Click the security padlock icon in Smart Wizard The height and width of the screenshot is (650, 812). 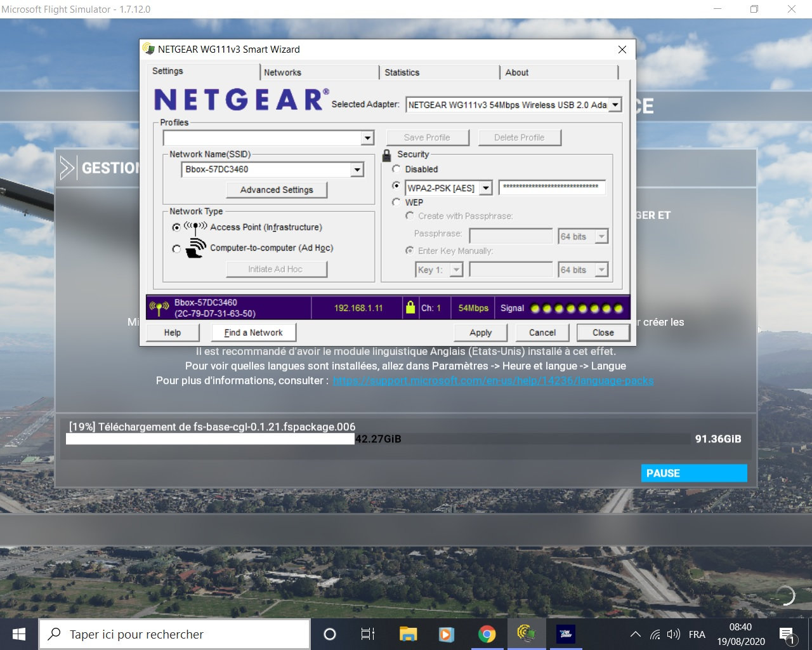point(386,155)
